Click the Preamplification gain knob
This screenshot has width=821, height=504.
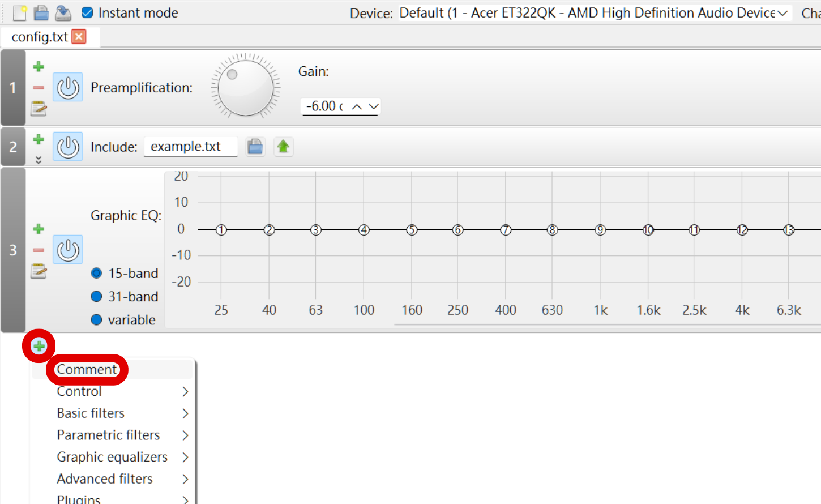pyautogui.click(x=246, y=88)
